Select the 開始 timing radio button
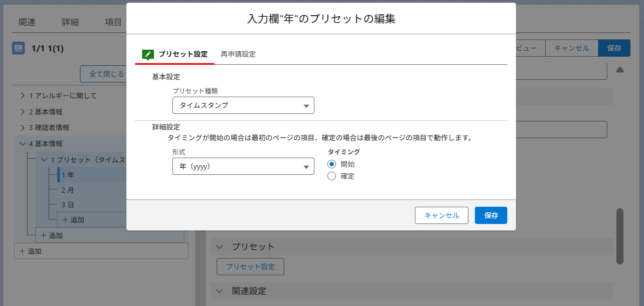Image resolution: width=644 pixels, height=306 pixels. 332,164
